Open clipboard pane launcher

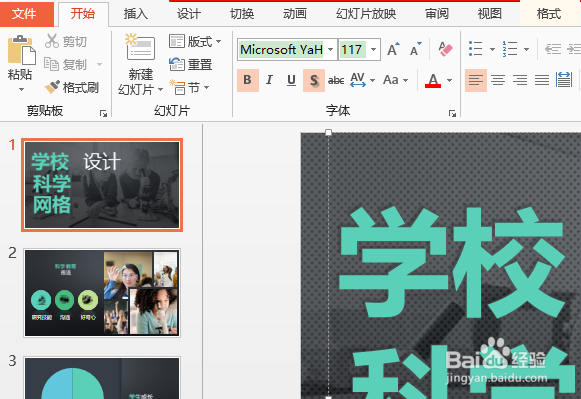tap(103, 113)
